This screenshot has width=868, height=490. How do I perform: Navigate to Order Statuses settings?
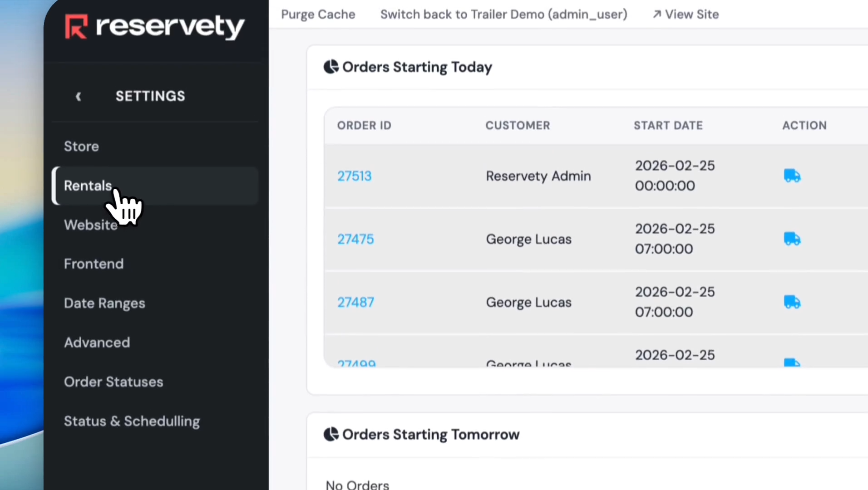(113, 382)
